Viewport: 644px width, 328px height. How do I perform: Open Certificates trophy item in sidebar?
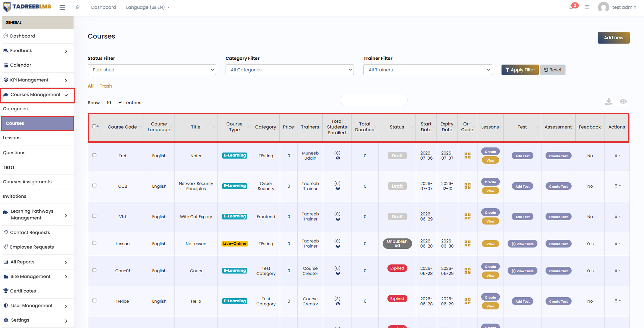tap(38, 291)
